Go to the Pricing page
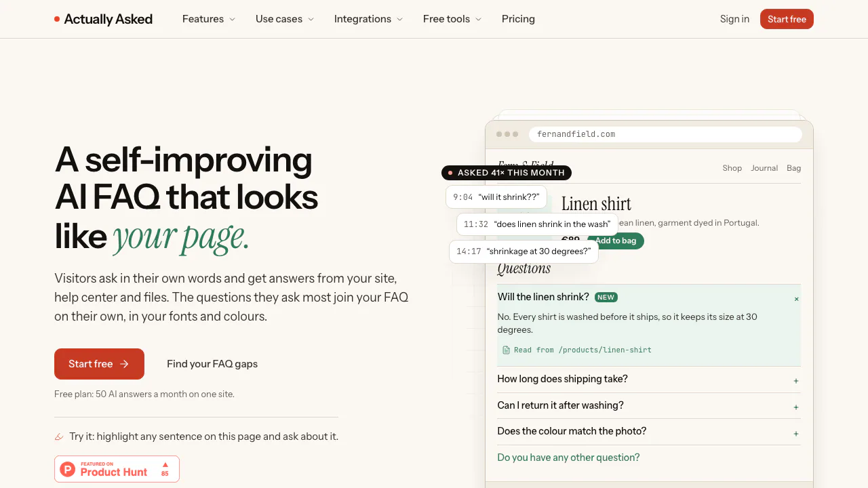Image resolution: width=868 pixels, height=488 pixels. (518, 19)
